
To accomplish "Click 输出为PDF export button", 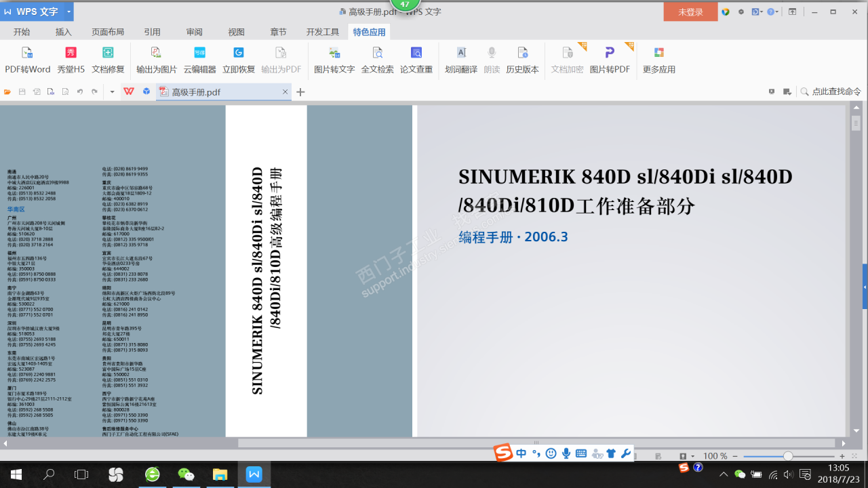I will pos(281,60).
